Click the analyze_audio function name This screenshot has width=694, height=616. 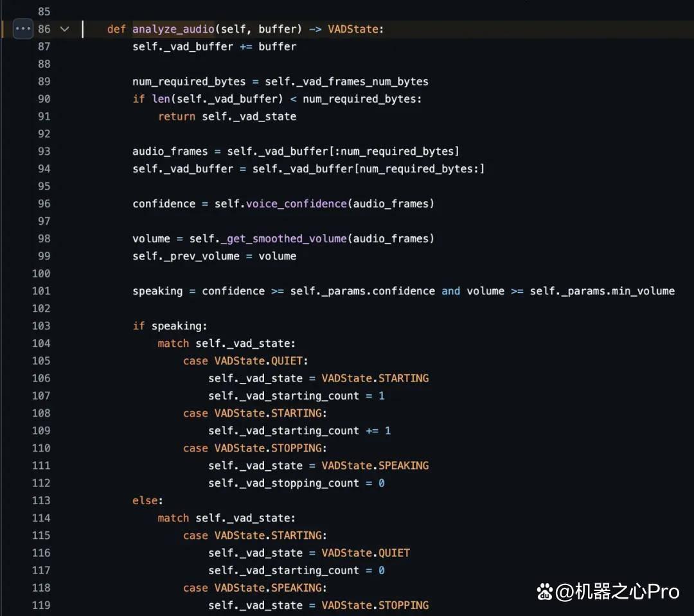click(173, 29)
